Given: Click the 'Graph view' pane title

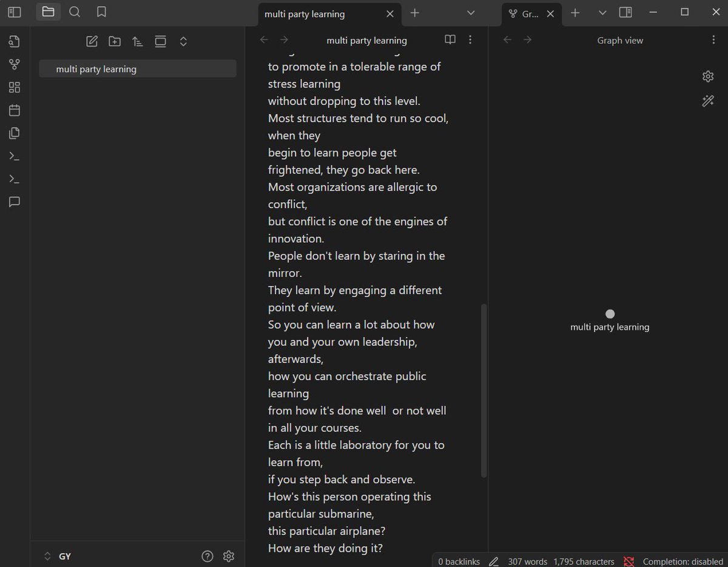Looking at the screenshot, I should pyautogui.click(x=620, y=41).
